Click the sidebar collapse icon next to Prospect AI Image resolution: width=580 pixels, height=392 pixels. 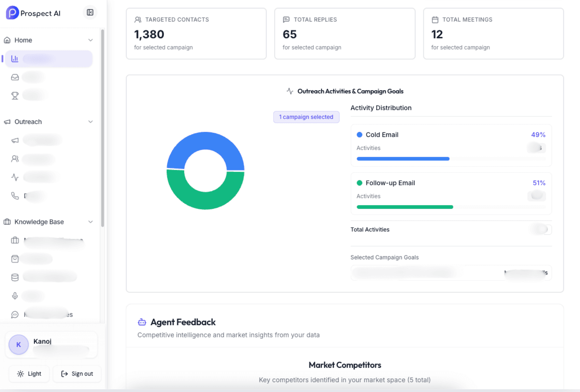90,13
